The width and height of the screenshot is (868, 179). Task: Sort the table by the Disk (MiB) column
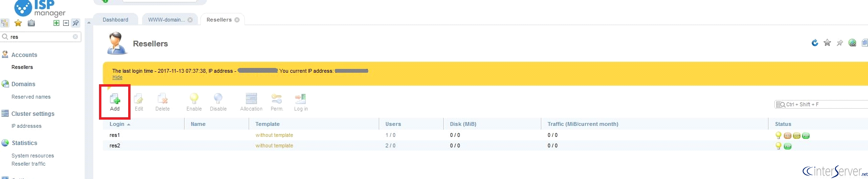(493, 124)
